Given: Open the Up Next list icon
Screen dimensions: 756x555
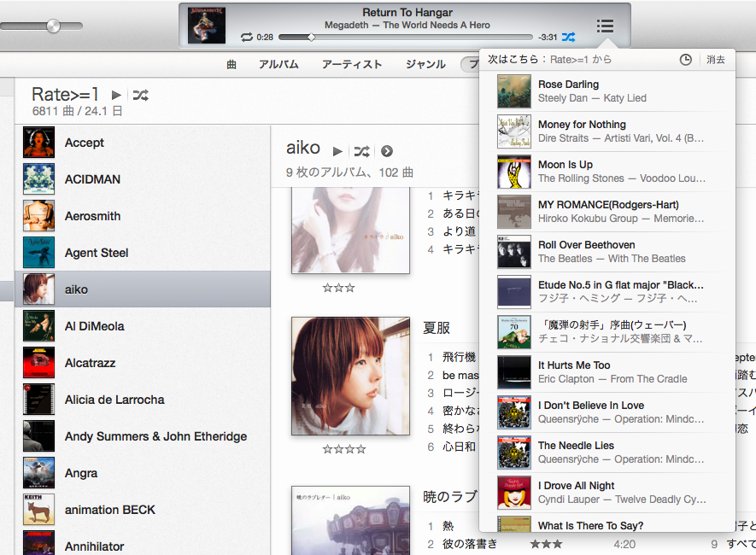Looking at the screenshot, I should coord(605,26).
